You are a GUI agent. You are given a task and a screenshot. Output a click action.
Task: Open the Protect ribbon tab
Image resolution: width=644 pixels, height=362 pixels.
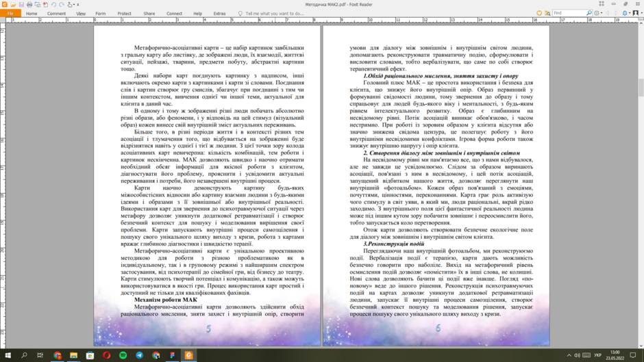pos(124,14)
